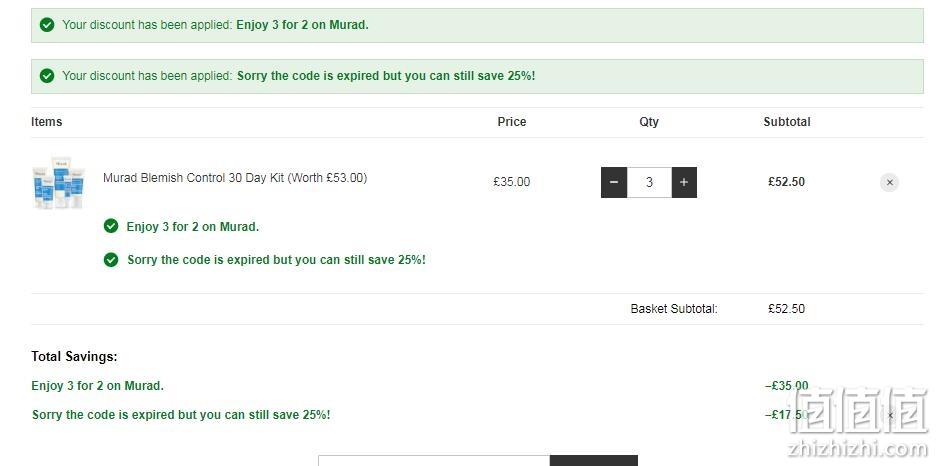Click 'Enjoy 3 for 2 on Murad' under the item
The height and width of the screenshot is (466, 937).
tap(192, 227)
